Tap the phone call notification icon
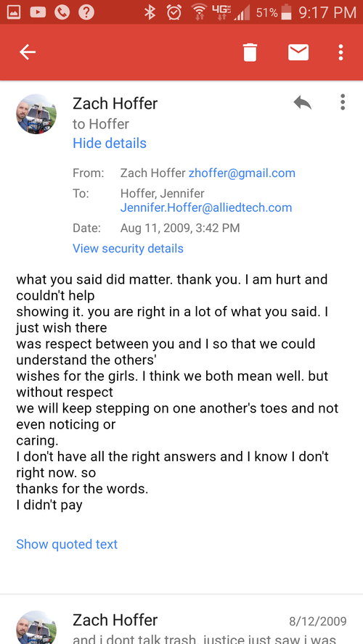Viewport: 363px width, 644px height. tap(62, 13)
